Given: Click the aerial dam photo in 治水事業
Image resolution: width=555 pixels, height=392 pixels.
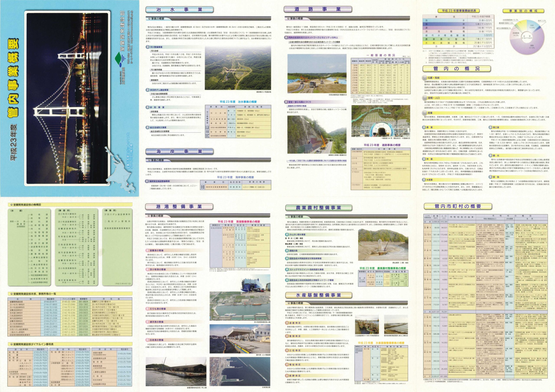Looking at the screenshot, I should (x=238, y=68).
